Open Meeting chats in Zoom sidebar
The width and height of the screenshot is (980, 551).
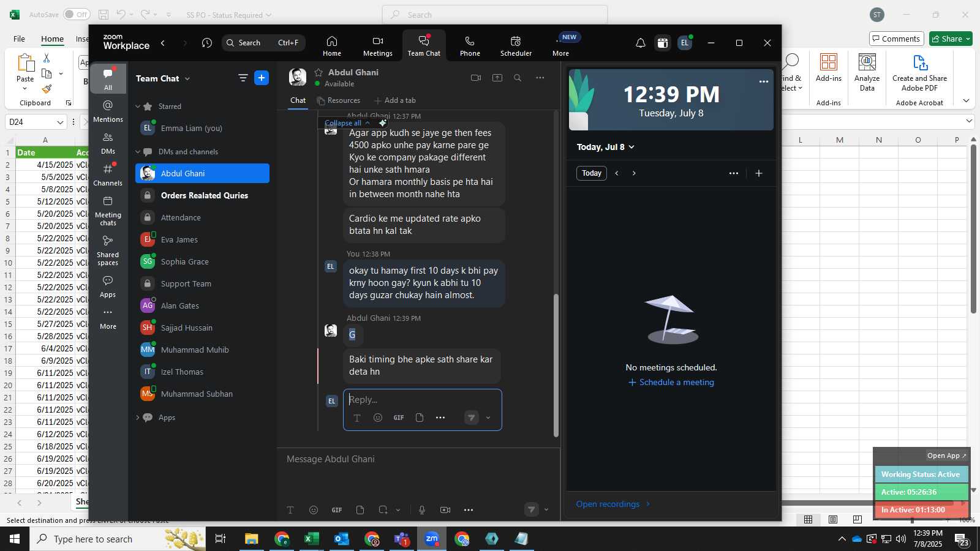point(108,211)
